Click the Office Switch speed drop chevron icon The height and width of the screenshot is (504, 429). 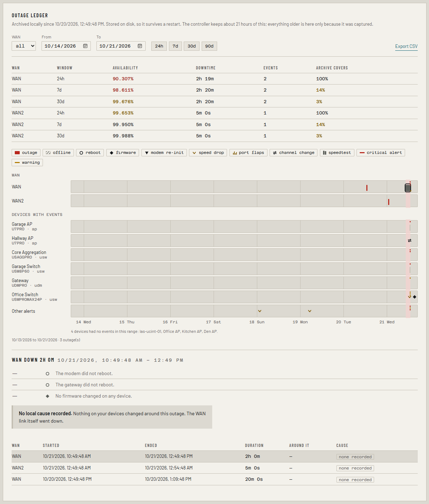click(410, 297)
